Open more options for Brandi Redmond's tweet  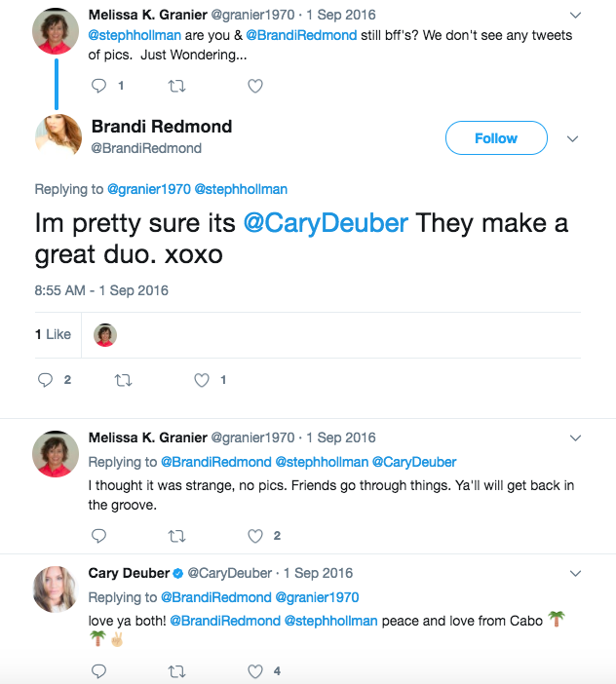[x=573, y=138]
